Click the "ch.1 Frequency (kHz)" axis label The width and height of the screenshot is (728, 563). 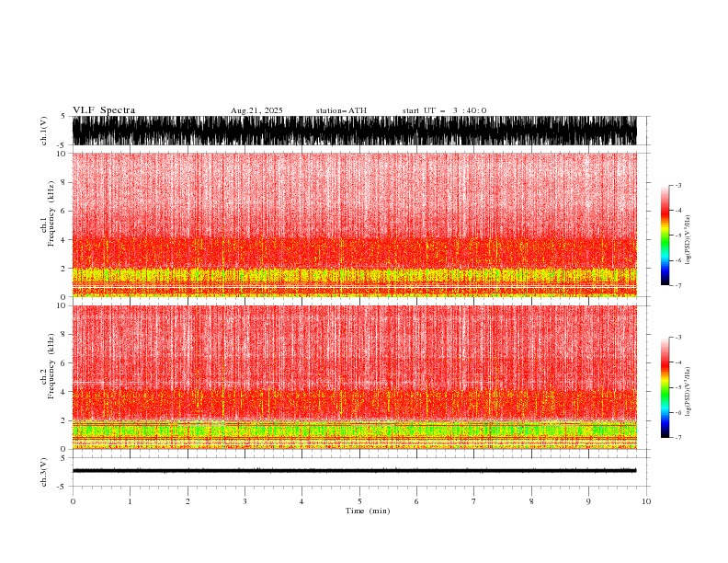point(48,213)
